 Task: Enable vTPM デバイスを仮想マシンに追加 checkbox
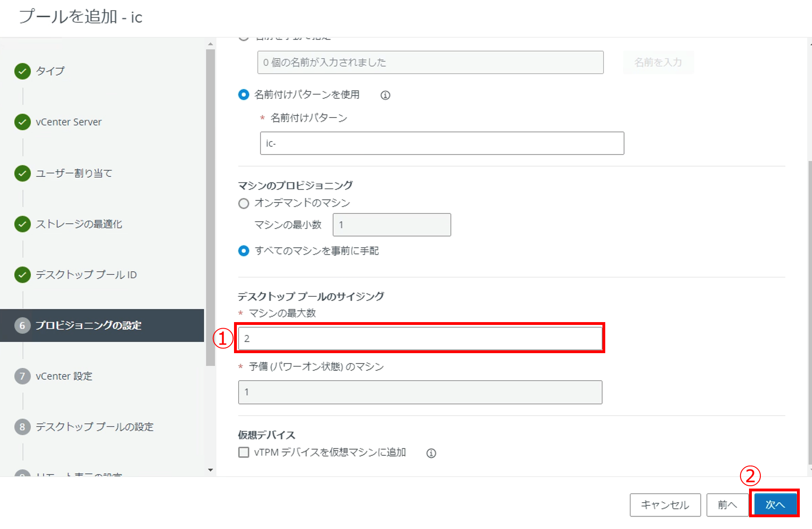coord(243,452)
